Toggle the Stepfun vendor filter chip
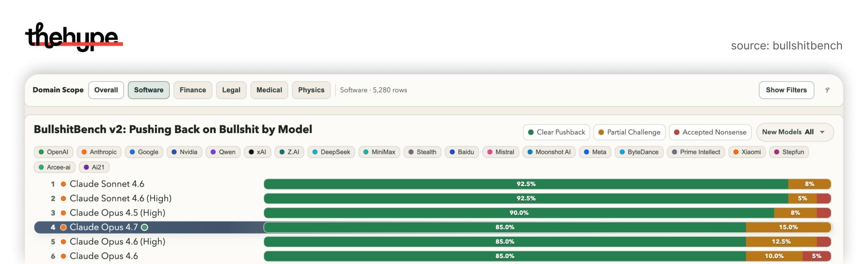This screenshot has height=264, width=868. click(x=789, y=152)
